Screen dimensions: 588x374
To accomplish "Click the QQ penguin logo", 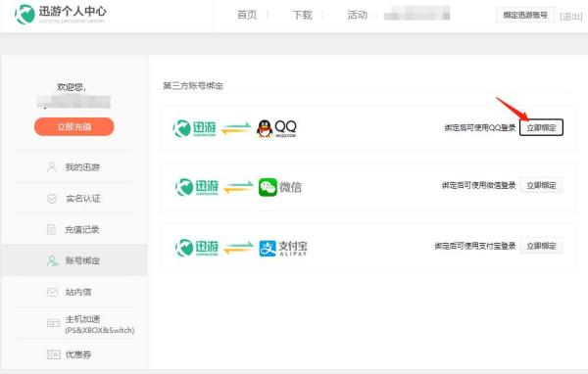I will click(265, 128).
